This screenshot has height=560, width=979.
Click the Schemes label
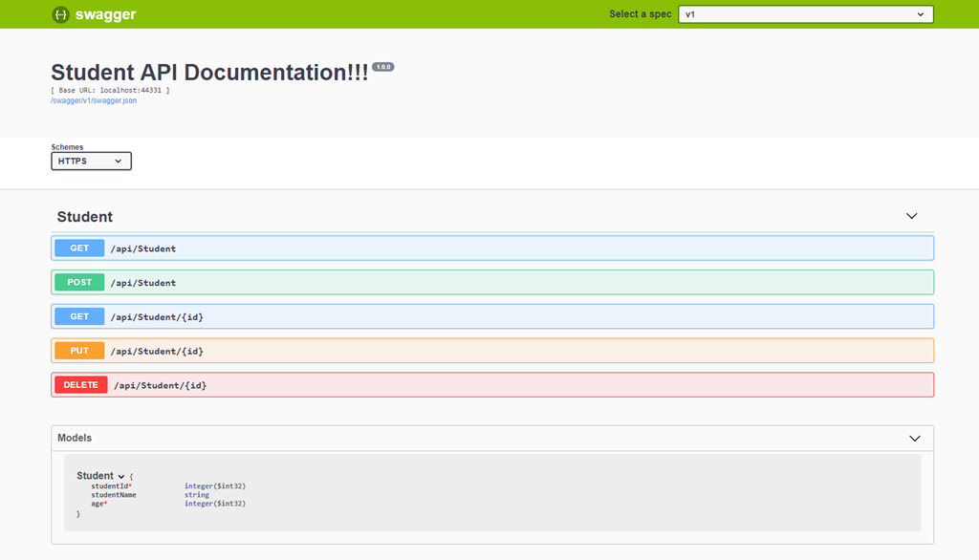(x=67, y=147)
